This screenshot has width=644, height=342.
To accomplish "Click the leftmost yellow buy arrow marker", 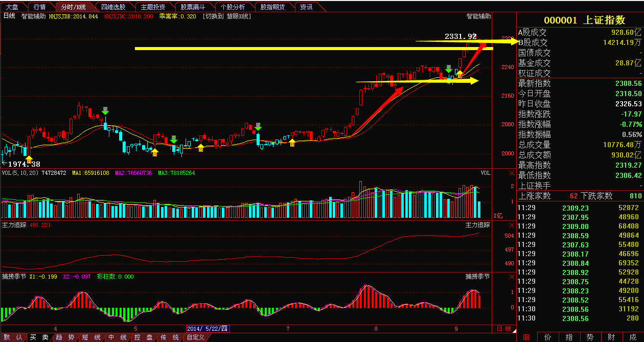I will pyautogui.click(x=29, y=159).
